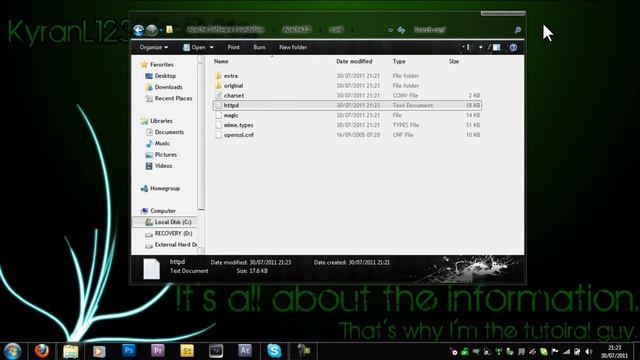Image resolution: width=640 pixels, height=360 pixels.
Task: Click the Burn toolbar button
Action: coord(259,47)
